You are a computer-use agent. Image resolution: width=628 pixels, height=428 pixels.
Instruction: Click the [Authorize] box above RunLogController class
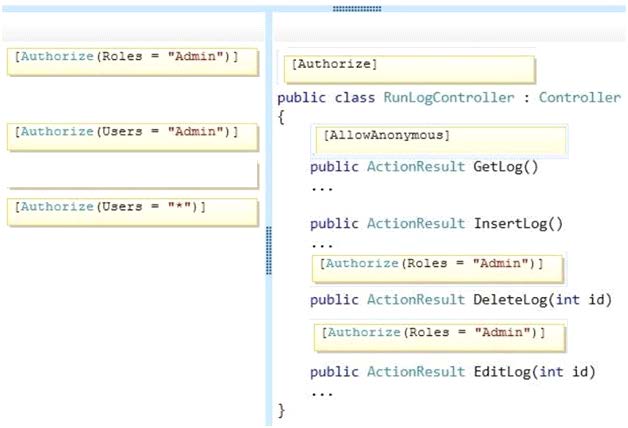[409, 69]
